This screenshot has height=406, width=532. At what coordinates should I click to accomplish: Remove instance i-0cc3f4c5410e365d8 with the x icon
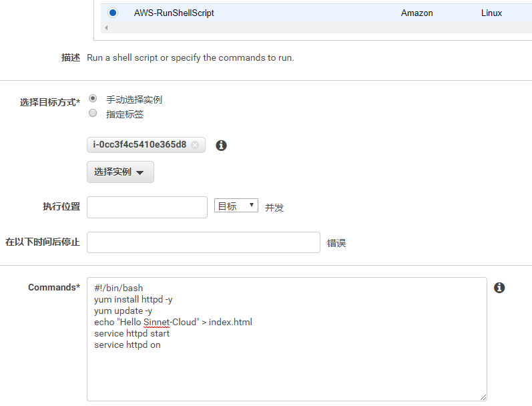point(195,145)
